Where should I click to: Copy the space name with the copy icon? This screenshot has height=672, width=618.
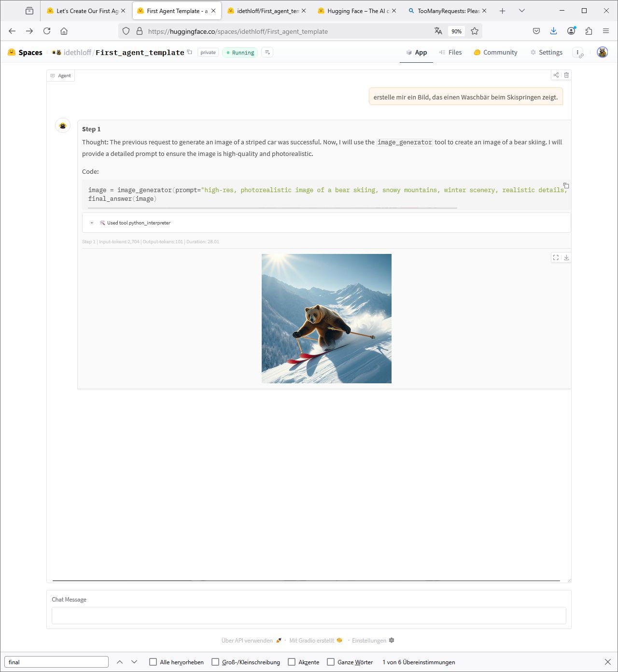pyautogui.click(x=190, y=52)
